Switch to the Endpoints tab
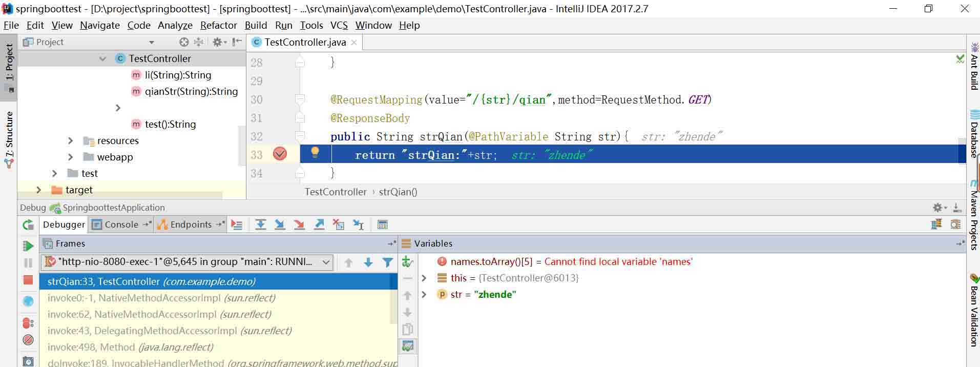The width and height of the screenshot is (980, 367). 191,225
